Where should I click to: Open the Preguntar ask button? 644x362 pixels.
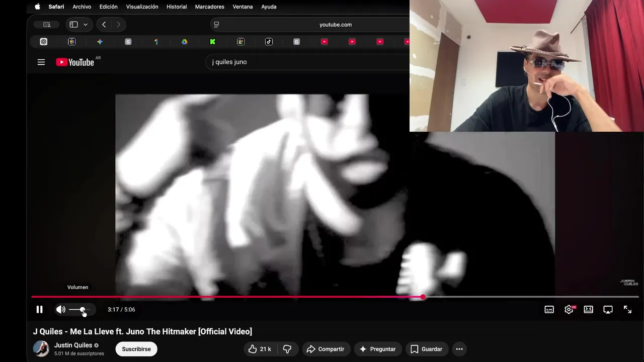[377, 349]
